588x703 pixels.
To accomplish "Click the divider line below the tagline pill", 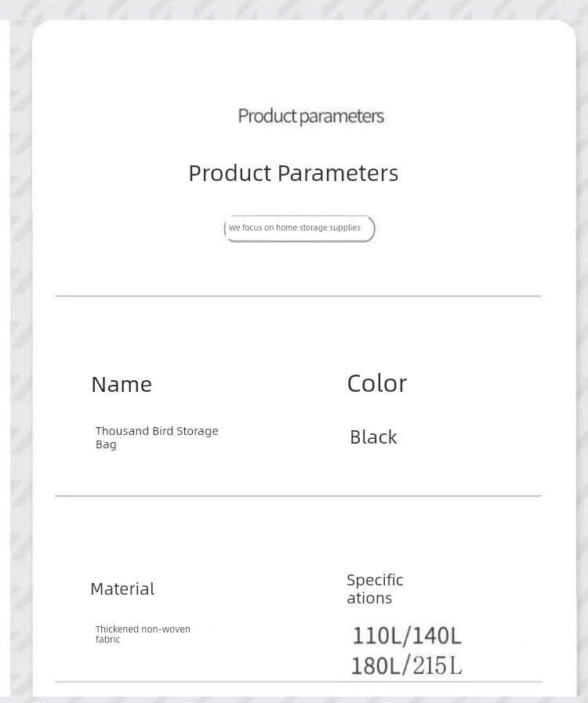I will pos(298,296).
